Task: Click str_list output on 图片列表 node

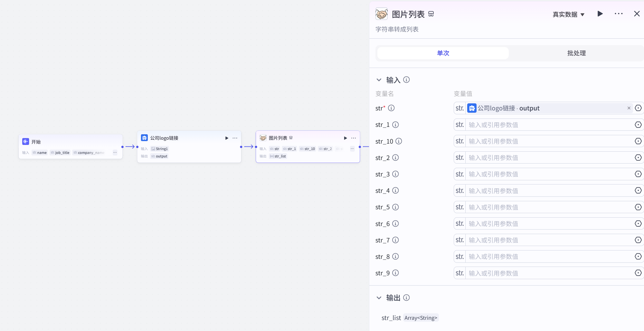Action: coord(278,156)
